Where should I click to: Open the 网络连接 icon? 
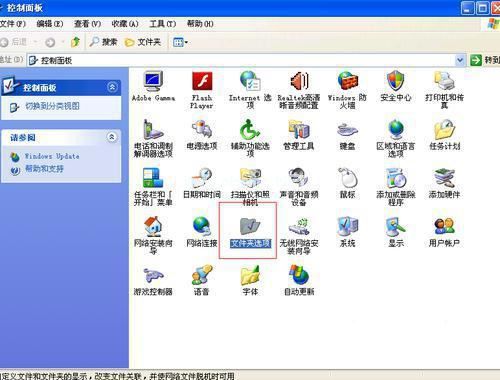[202, 232]
